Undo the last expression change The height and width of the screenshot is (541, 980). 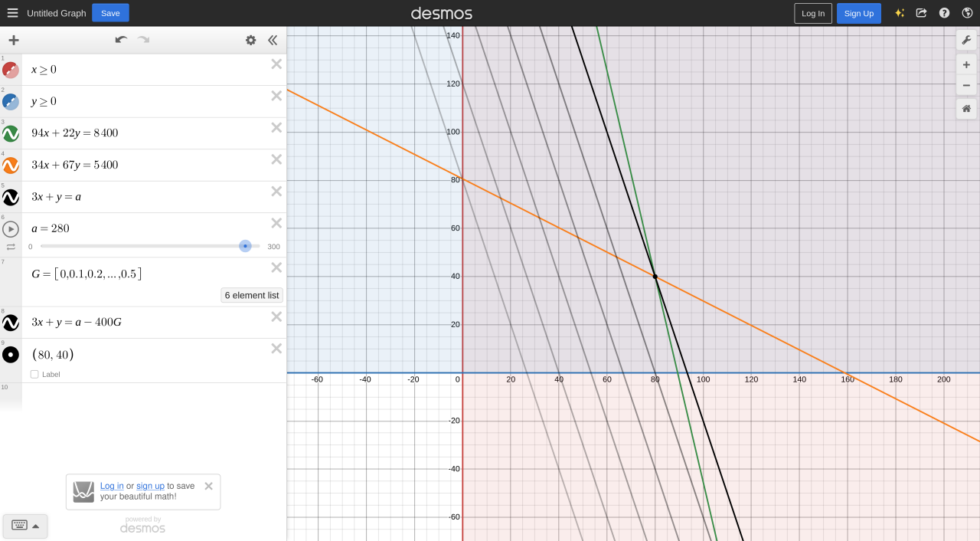pos(121,40)
